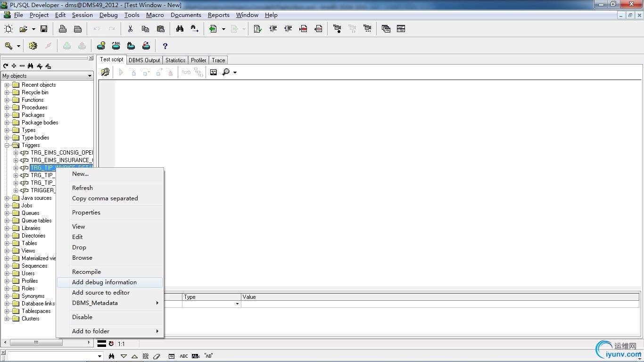Image resolution: width=644 pixels, height=362 pixels.
Task: Click the Record macro camera icon
Action: 337,29
